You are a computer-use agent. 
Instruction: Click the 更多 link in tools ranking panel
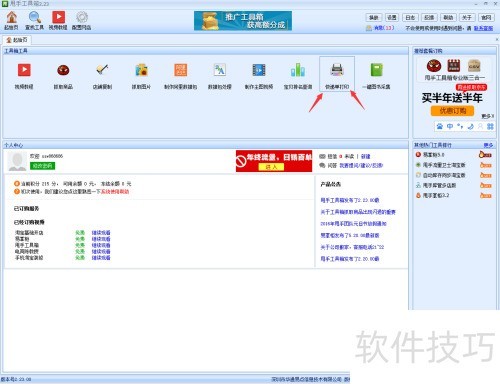pyautogui.click(x=488, y=145)
